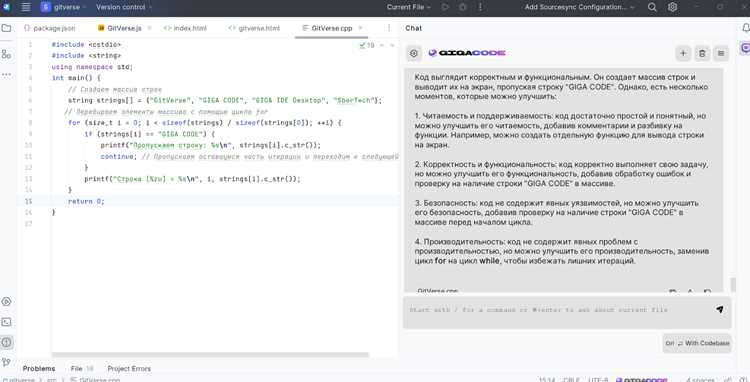Close the GitVerse.js tab
Screen dimensions: 750x382
(x=149, y=28)
